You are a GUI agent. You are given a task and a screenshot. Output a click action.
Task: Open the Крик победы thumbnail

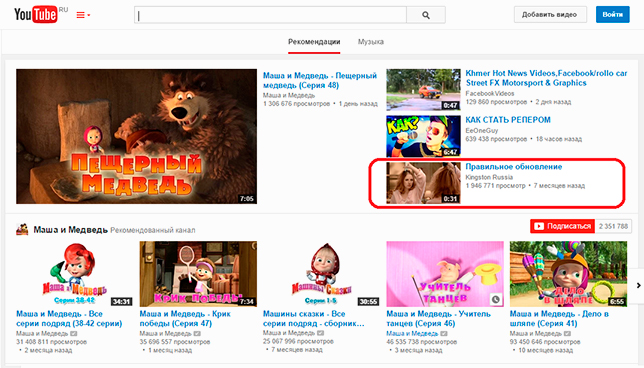[198, 274]
